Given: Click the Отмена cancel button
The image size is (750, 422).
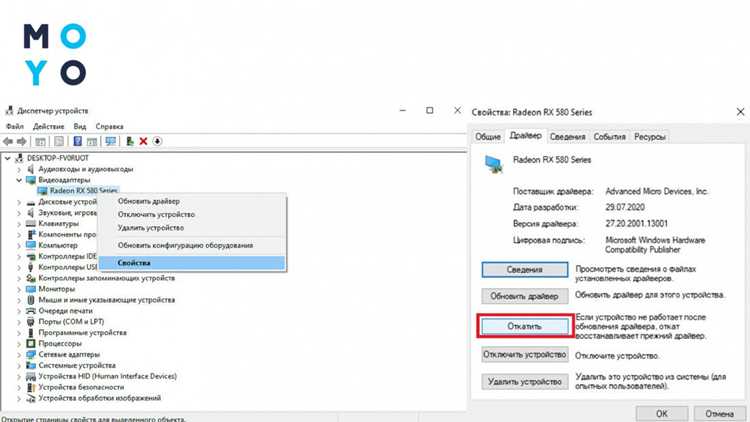Looking at the screenshot, I should pos(719,413).
